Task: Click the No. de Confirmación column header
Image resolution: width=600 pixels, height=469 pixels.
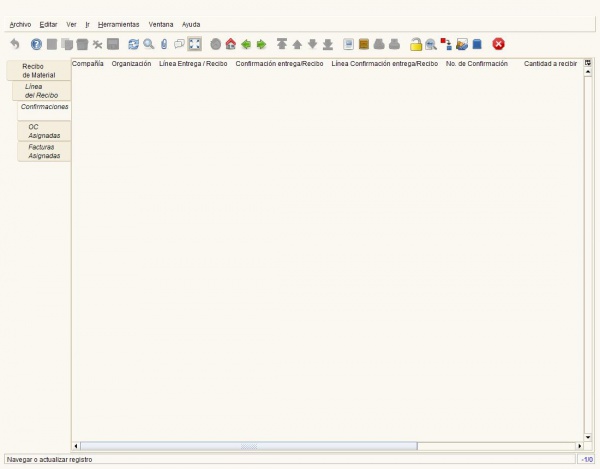Action: [x=476, y=63]
